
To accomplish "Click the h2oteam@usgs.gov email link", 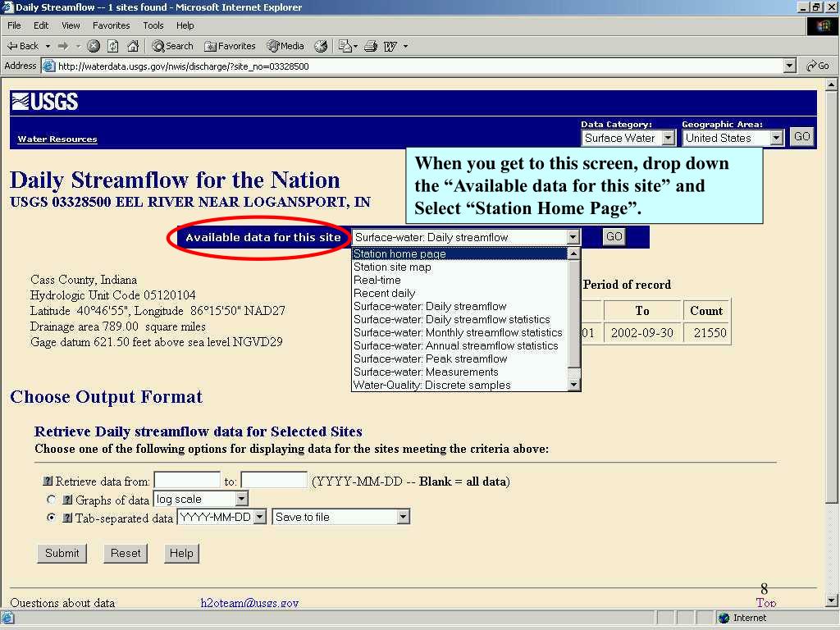I will point(249,603).
